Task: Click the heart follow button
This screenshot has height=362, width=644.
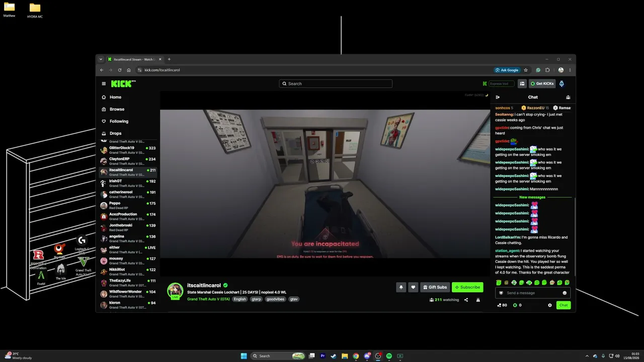Action: [x=413, y=287]
